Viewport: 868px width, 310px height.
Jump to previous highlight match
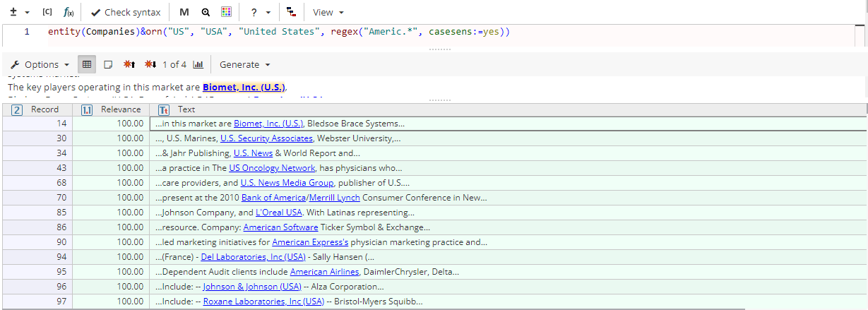[129, 64]
